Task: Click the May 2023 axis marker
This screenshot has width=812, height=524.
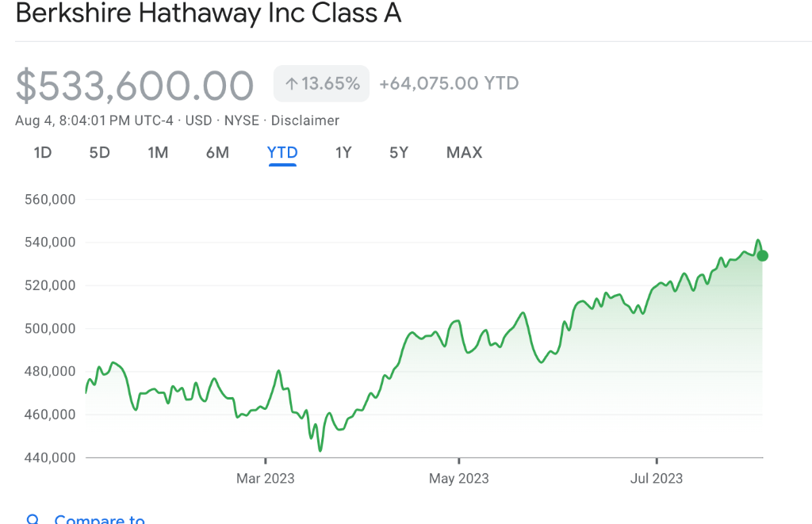Action: (x=458, y=478)
